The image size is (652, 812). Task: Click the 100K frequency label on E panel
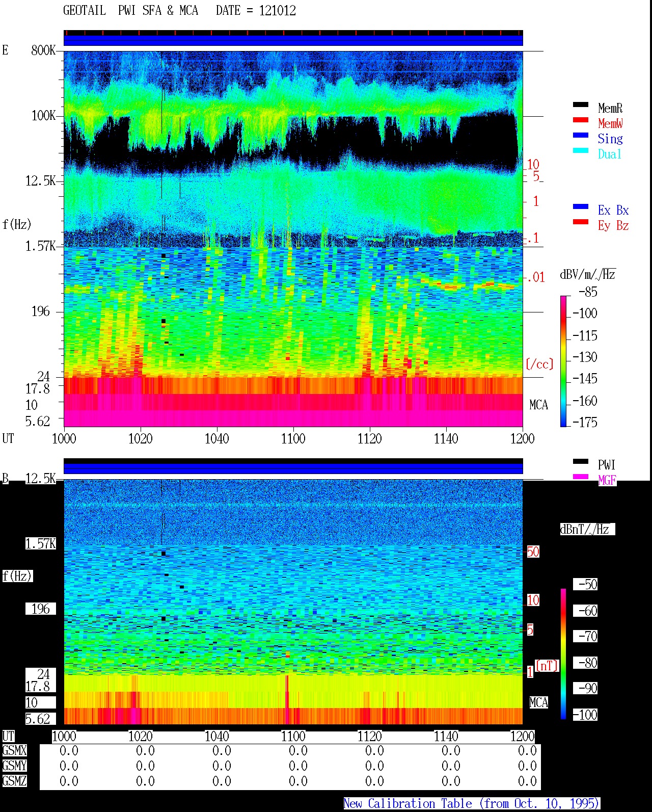(x=43, y=116)
